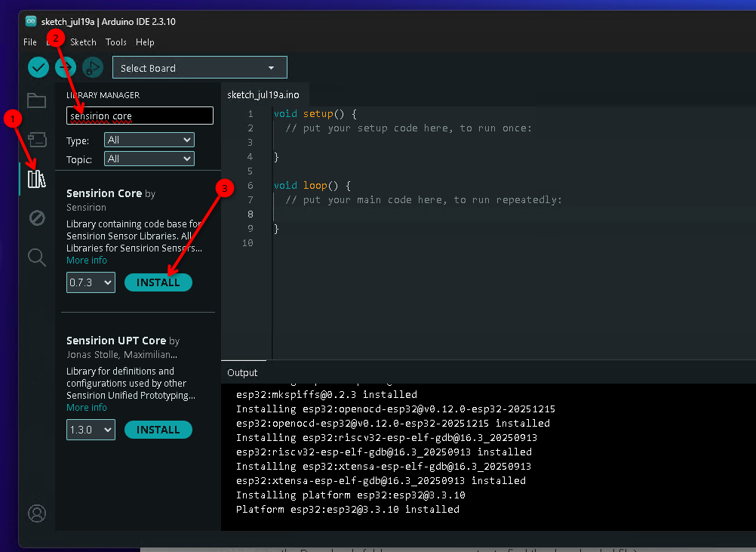The width and height of the screenshot is (756, 552).
Task: Open the Debug sidebar icon
Action: coord(37,218)
